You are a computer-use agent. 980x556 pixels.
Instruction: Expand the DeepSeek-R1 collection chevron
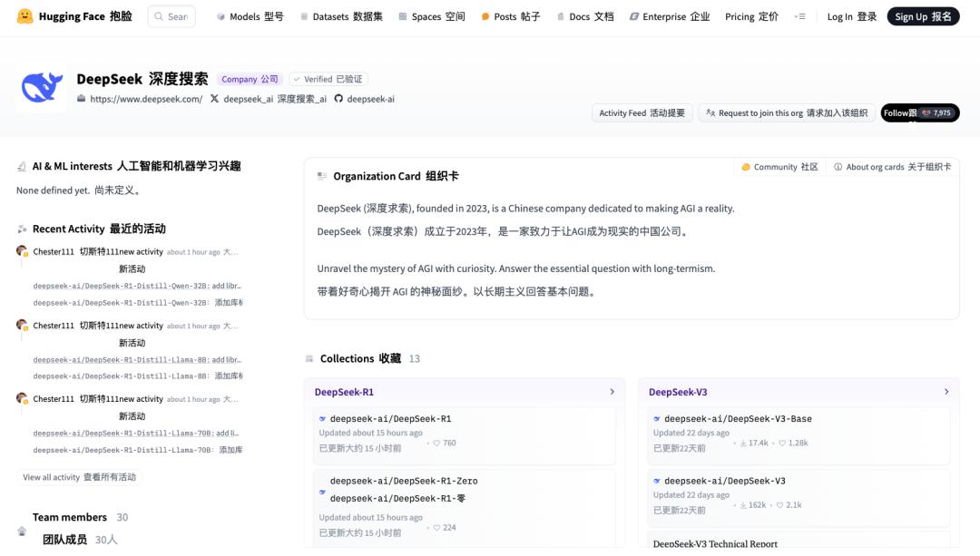(612, 392)
